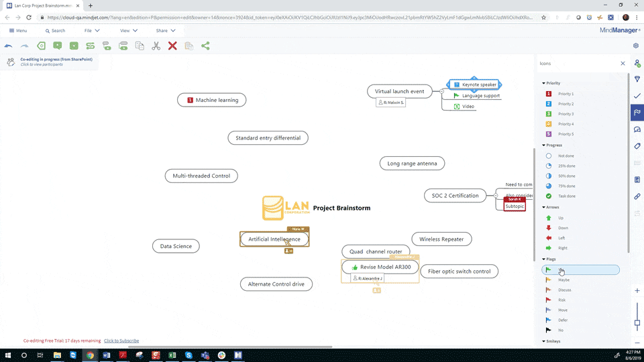Click the 'Click to Subscribe' link
The width and height of the screenshot is (644, 362).
pyautogui.click(x=121, y=341)
